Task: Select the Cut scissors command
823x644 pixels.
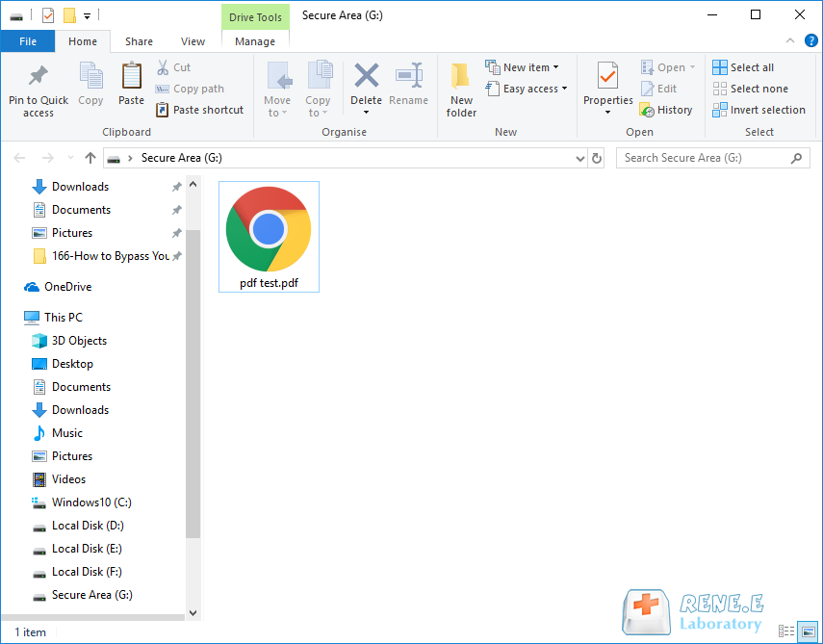Action: coord(173,67)
